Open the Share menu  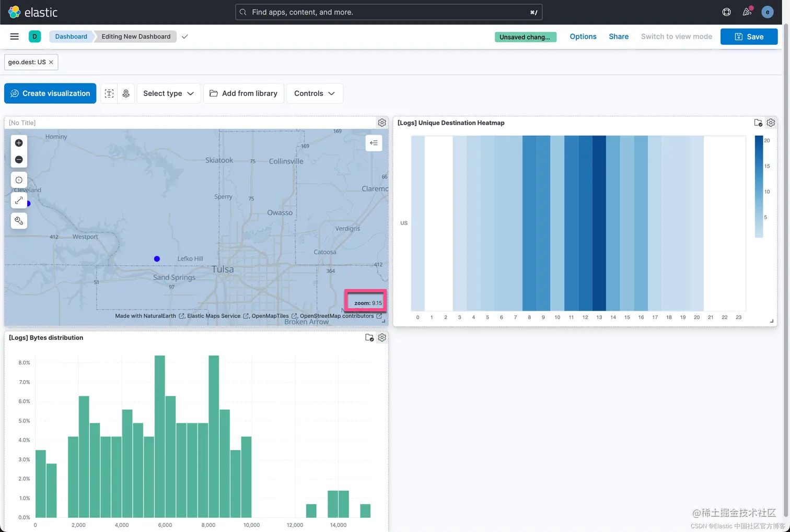(619, 37)
